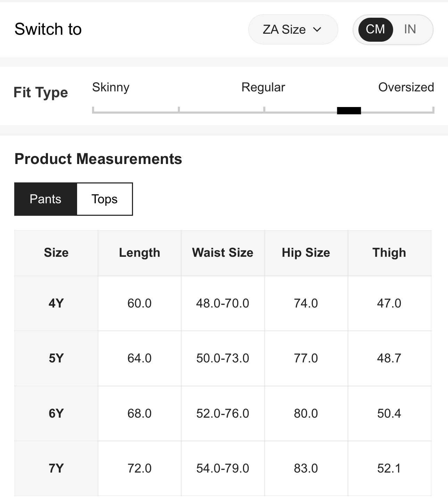The image size is (448, 500).
Task: Click the Thigh column header
Action: pos(389,253)
